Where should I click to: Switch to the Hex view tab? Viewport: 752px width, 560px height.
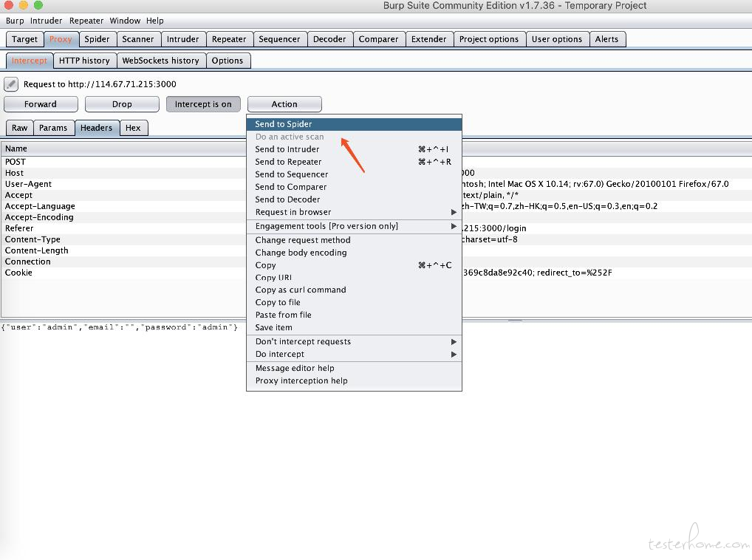click(133, 128)
